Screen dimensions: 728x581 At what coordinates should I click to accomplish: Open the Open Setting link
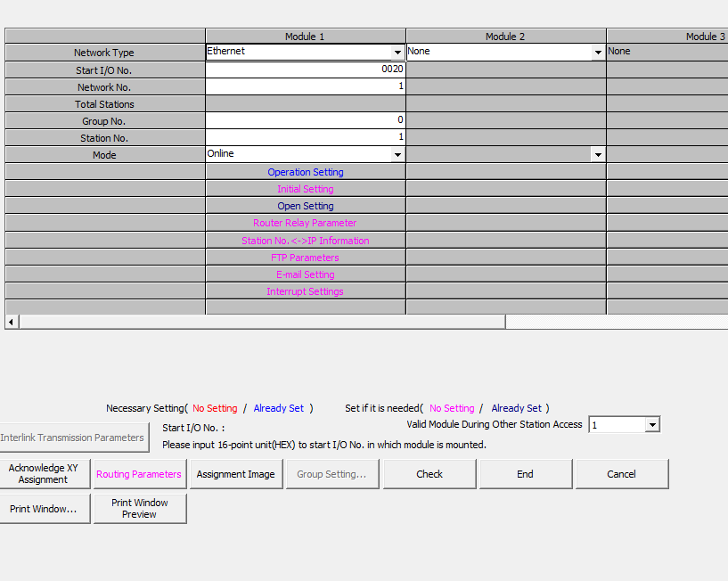(306, 206)
